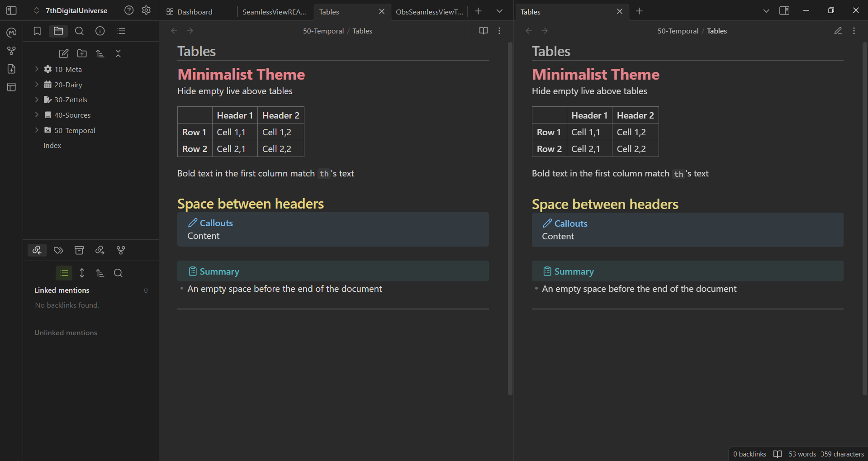This screenshot has height=461, width=868.
Task: Go back in the left pane
Action: (x=174, y=31)
